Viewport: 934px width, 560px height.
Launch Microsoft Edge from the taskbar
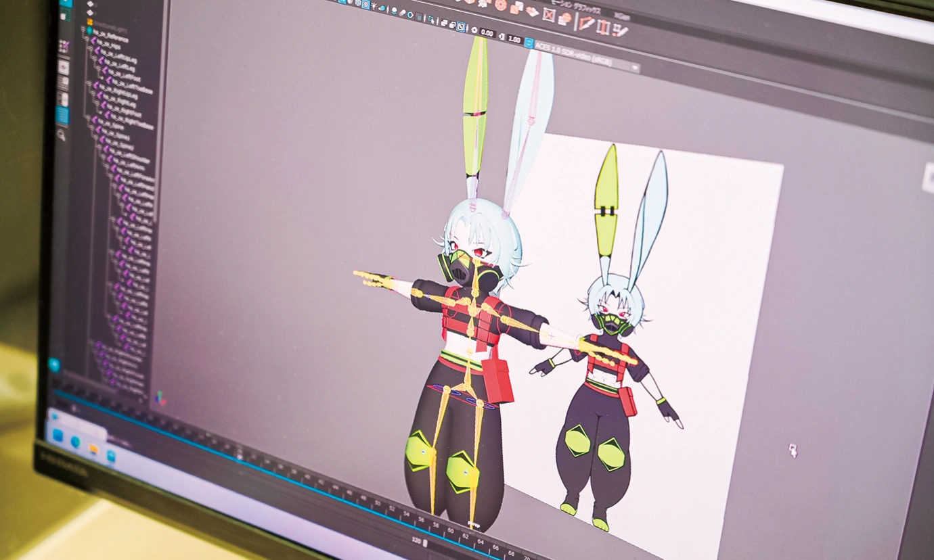75,442
